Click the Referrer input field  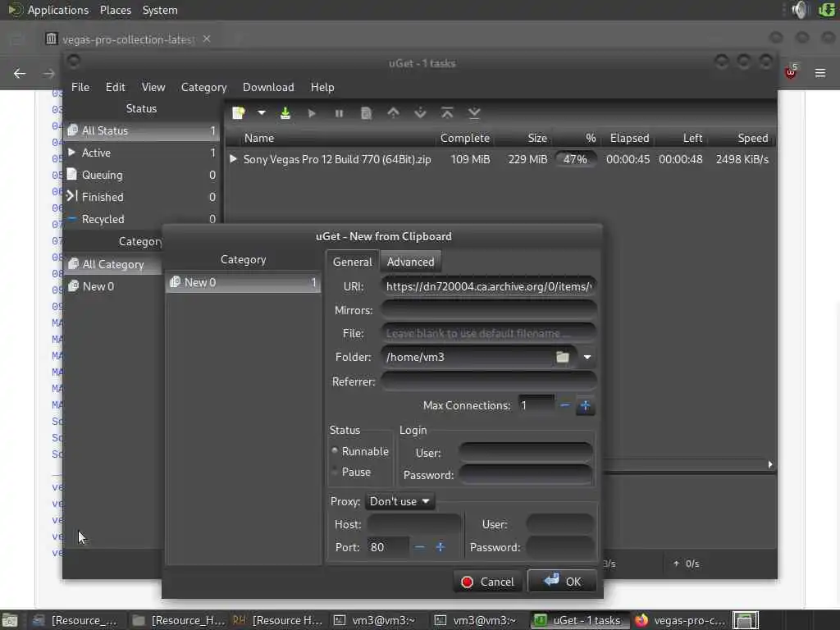tap(489, 381)
